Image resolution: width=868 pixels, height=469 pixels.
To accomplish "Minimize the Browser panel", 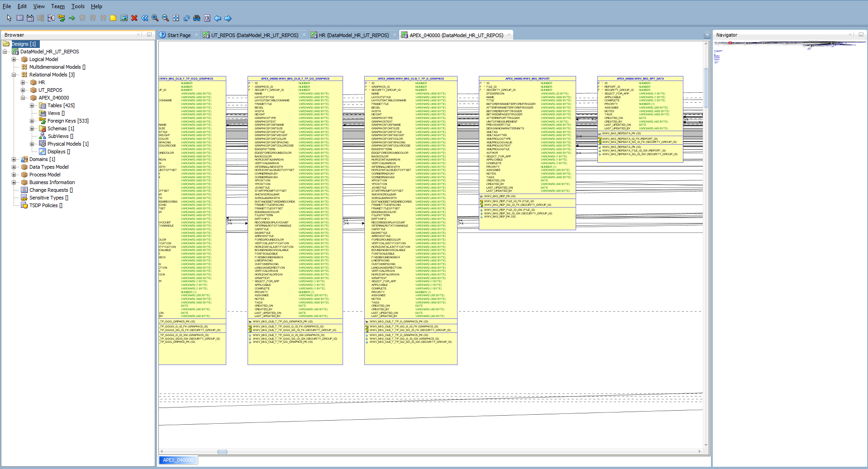I will pyautogui.click(x=149, y=35).
